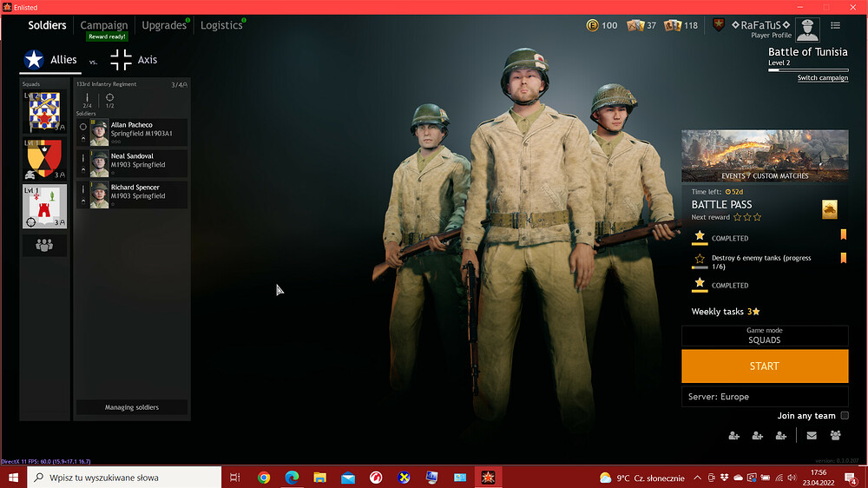Open the Mail app from the taskbar
Screen dimensions: 868x488
pyautogui.click(x=348, y=478)
